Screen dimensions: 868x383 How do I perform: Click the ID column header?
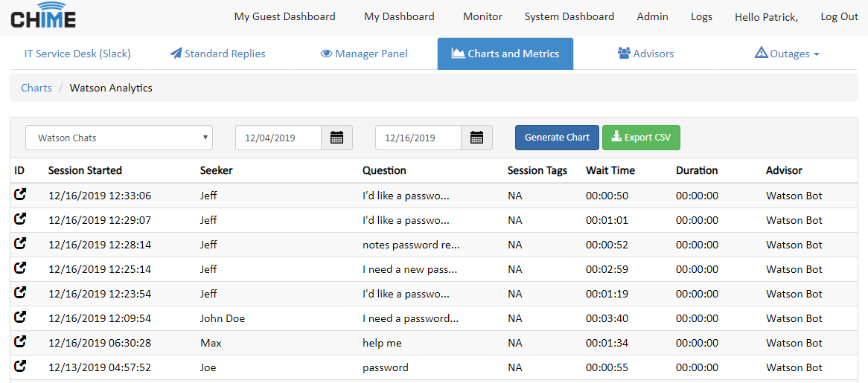19,171
